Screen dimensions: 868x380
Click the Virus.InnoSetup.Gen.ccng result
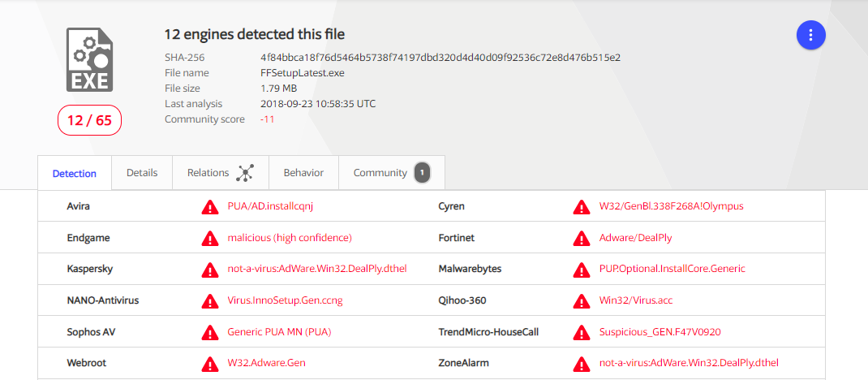[285, 300]
